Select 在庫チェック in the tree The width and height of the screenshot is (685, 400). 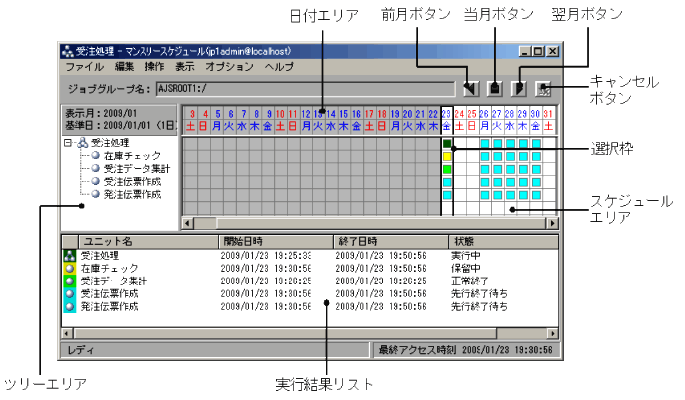pyautogui.click(x=132, y=156)
